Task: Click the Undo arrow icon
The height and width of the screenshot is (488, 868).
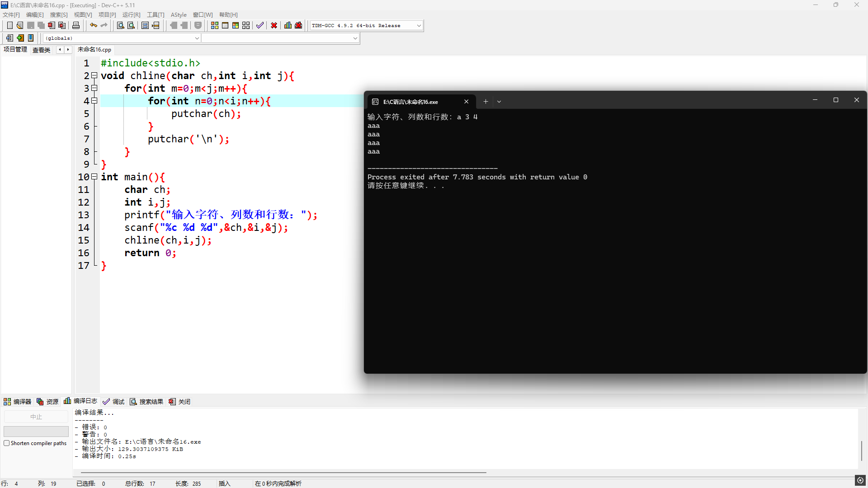Action: [93, 25]
